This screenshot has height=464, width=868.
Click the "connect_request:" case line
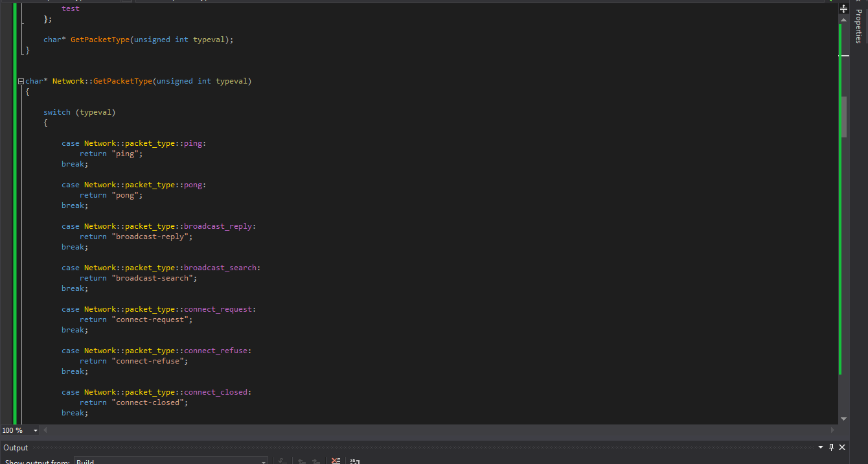[x=159, y=309]
